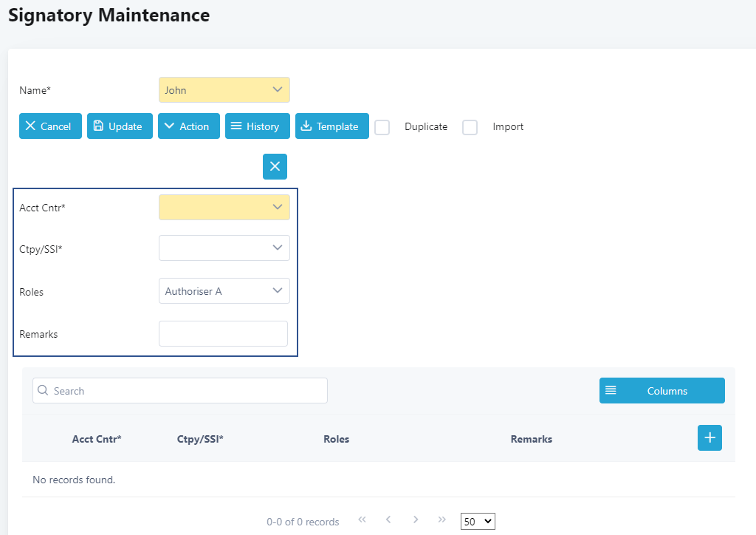Open the Roles dropdown showing Authoriser A
The height and width of the screenshot is (535, 756).
pos(224,291)
